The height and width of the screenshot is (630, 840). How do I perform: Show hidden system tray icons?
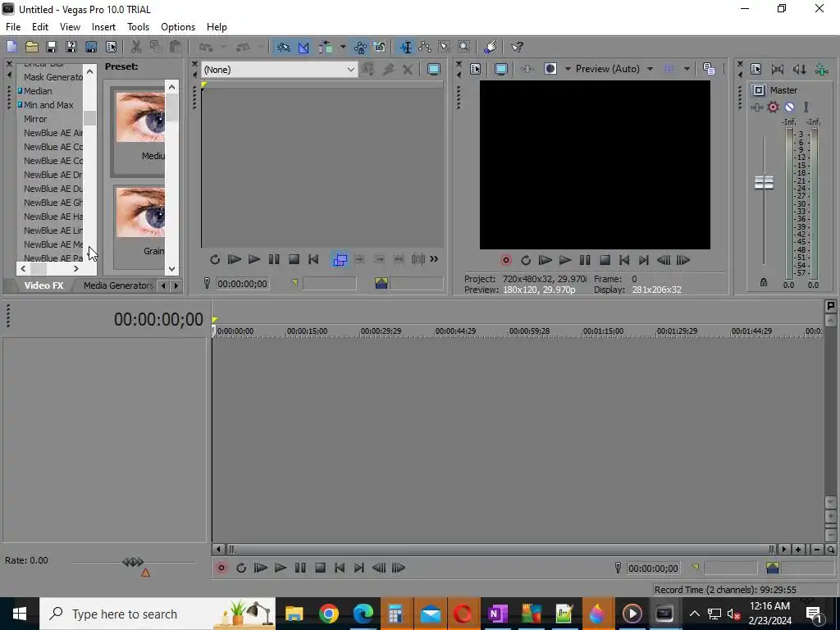pyautogui.click(x=694, y=614)
